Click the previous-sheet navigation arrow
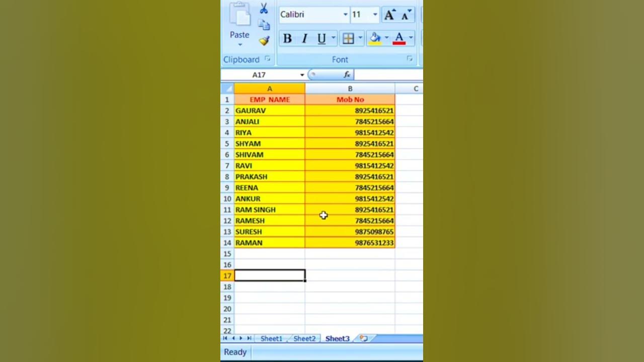 pyautogui.click(x=233, y=339)
